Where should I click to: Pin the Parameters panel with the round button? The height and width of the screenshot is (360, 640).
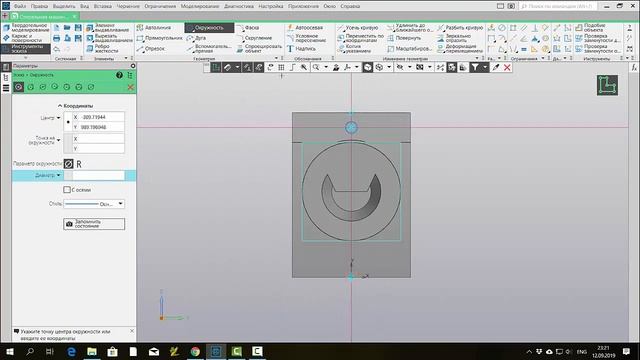click(x=133, y=66)
